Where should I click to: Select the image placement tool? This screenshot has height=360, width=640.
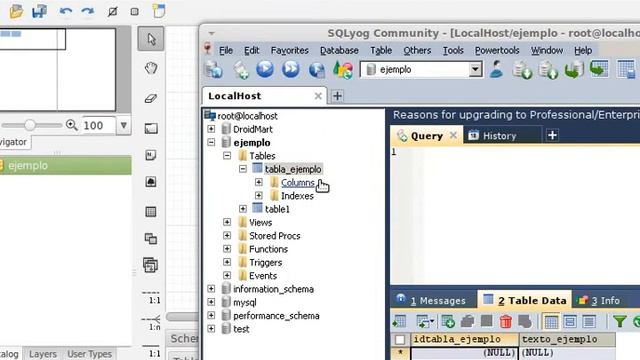click(x=151, y=182)
